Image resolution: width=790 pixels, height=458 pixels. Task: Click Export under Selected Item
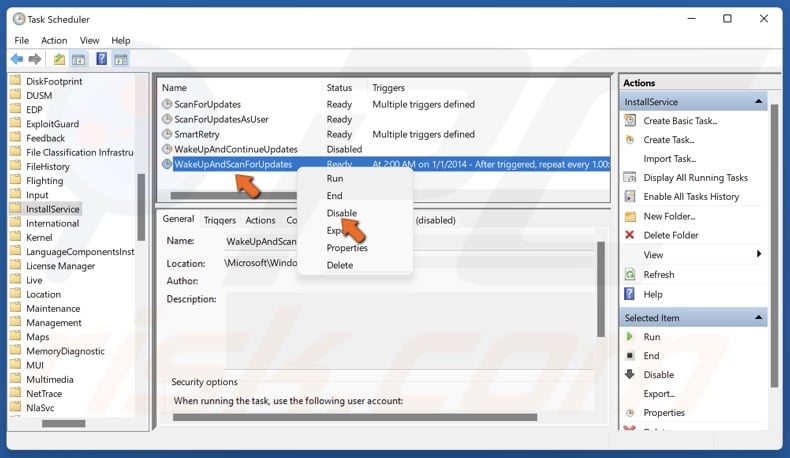click(x=659, y=394)
